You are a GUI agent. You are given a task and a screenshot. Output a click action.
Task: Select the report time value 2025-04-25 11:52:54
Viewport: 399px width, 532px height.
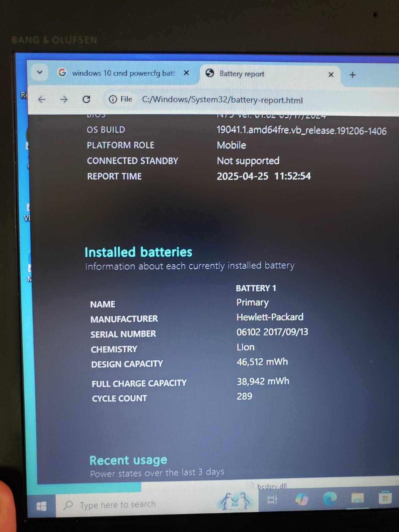click(x=264, y=176)
